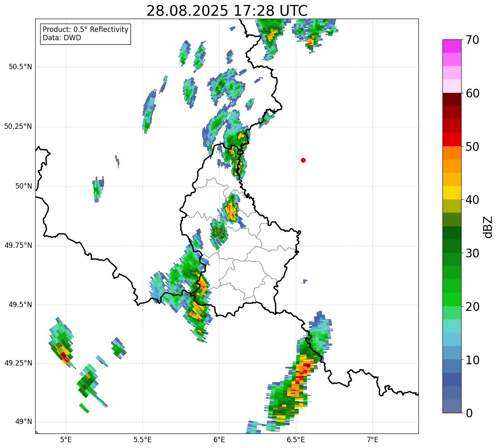
Task: Click the 49°N latitude label
Action: click(24, 422)
